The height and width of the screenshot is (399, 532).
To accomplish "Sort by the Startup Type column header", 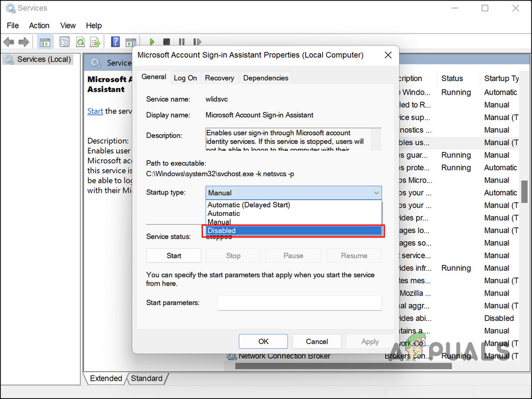I will (501, 79).
